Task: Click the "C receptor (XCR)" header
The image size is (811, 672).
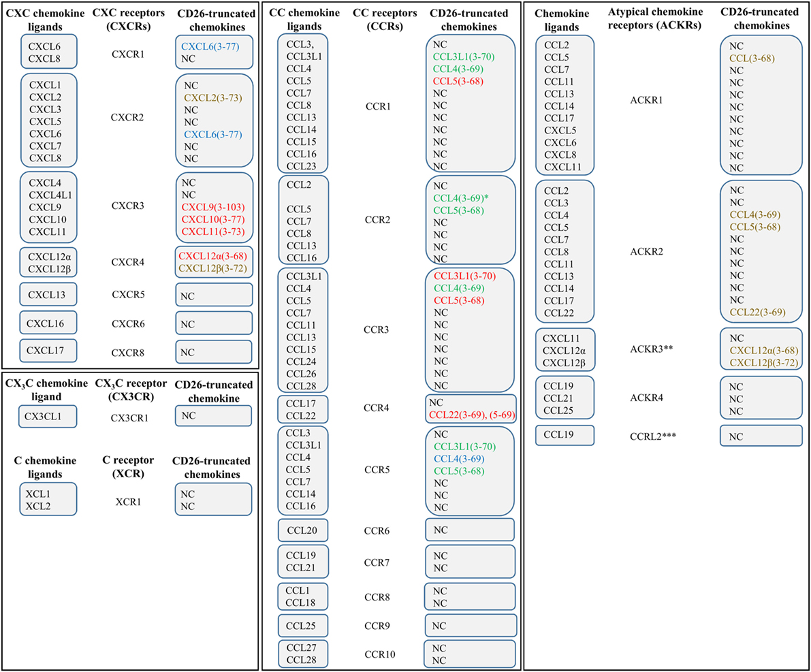Action: point(128,466)
